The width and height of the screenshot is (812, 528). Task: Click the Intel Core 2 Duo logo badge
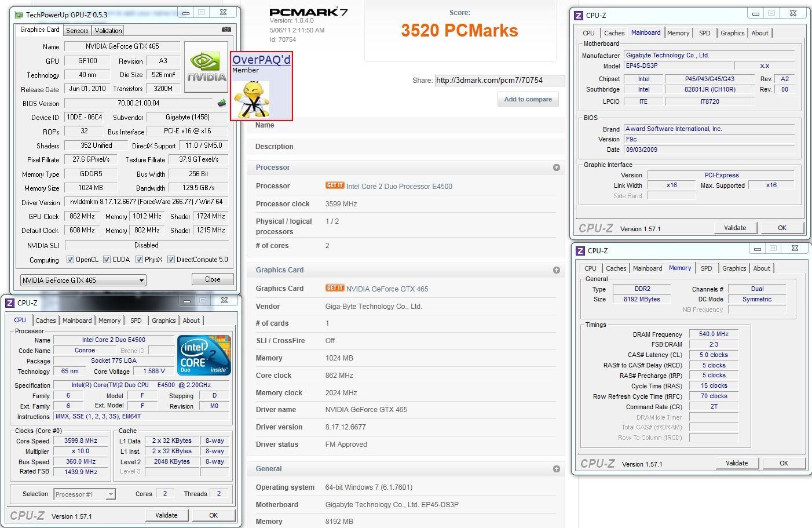coord(204,355)
